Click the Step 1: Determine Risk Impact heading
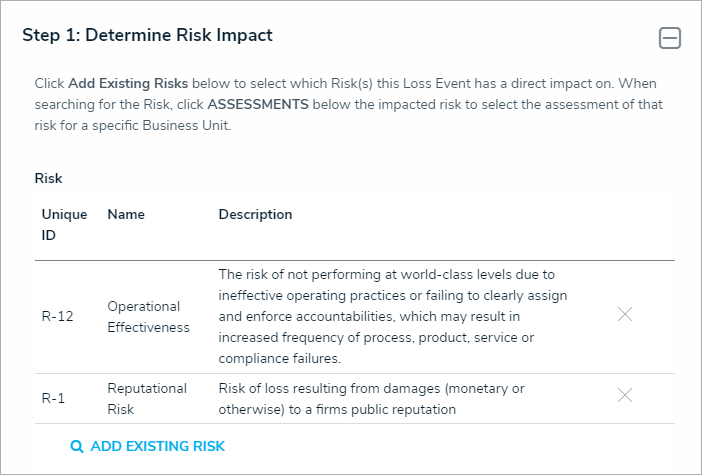The image size is (702, 475). (x=147, y=35)
